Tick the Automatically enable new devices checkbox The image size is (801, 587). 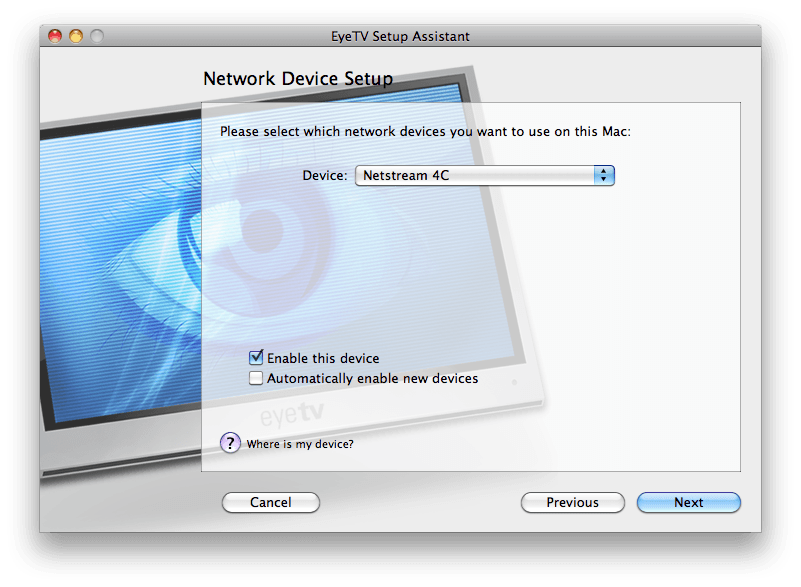(257, 378)
